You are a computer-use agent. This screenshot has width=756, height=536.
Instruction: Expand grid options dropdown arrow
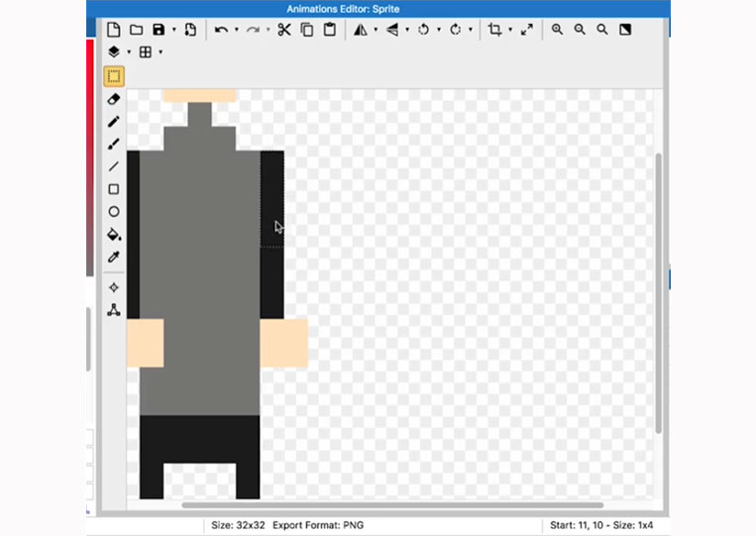[x=161, y=53]
